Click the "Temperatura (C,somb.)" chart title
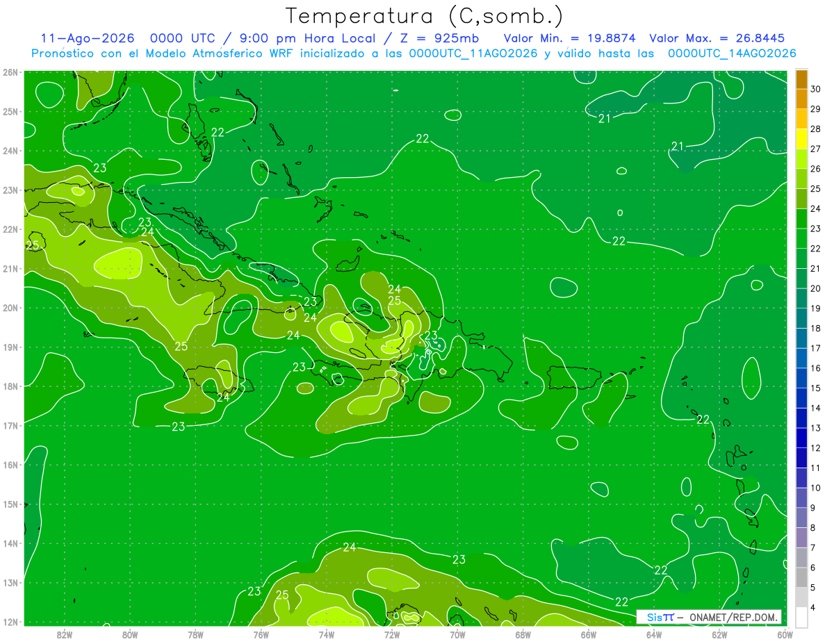834x644 pixels. pos(424,16)
